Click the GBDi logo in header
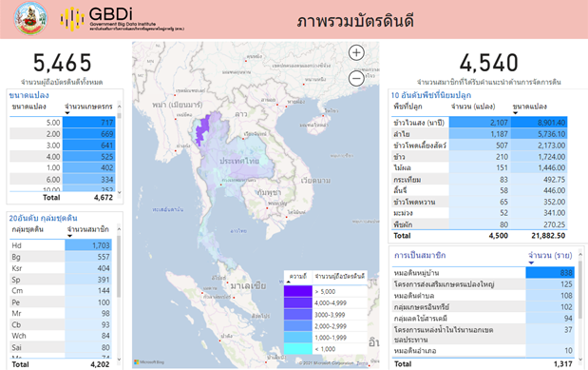This screenshot has width=588, height=370. pyautogui.click(x=122, y=19)
